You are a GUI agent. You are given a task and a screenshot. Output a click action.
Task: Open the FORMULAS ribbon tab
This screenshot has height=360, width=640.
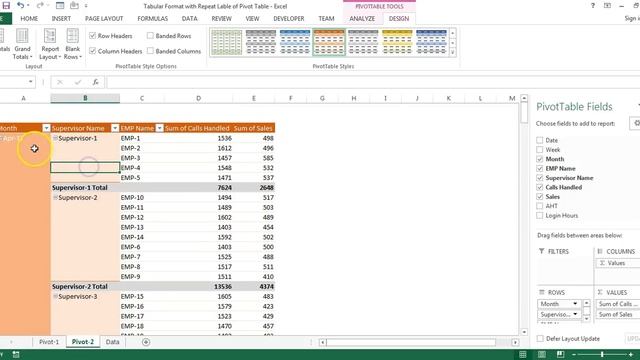tap(153, 19)
